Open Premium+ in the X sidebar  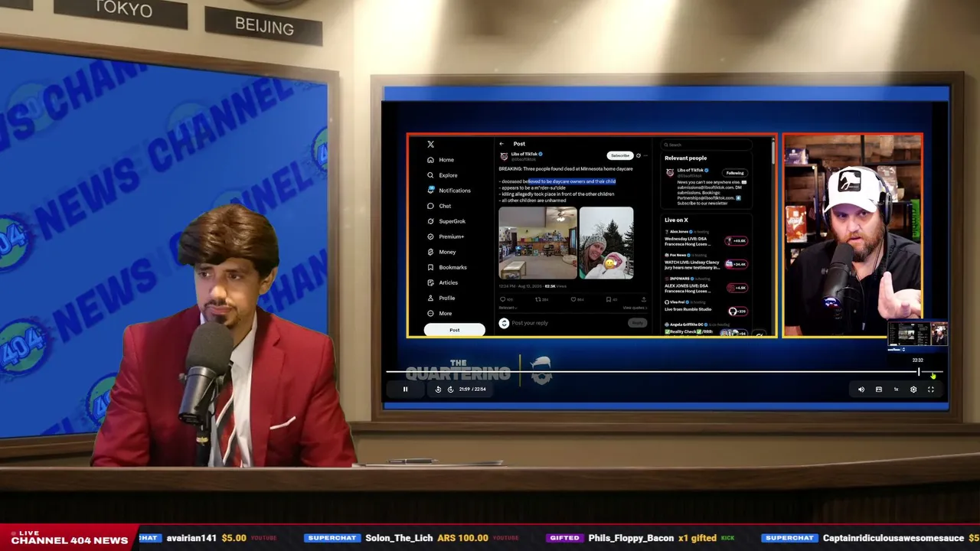(x=446, y=236)
